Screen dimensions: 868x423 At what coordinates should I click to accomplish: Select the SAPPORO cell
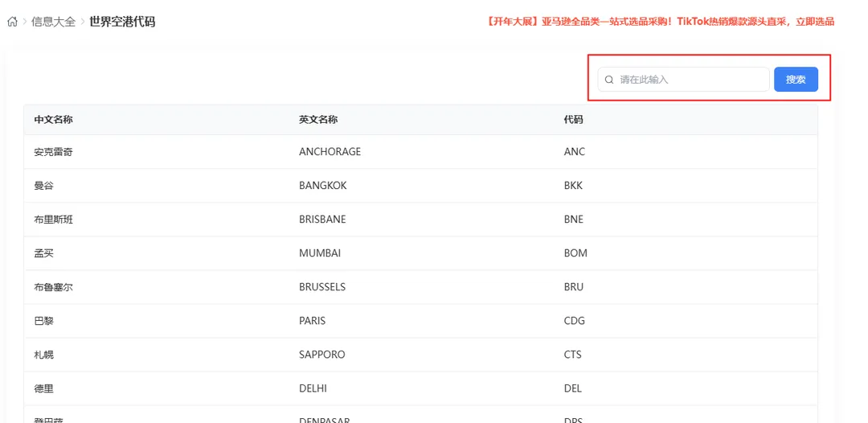point(321,355)
